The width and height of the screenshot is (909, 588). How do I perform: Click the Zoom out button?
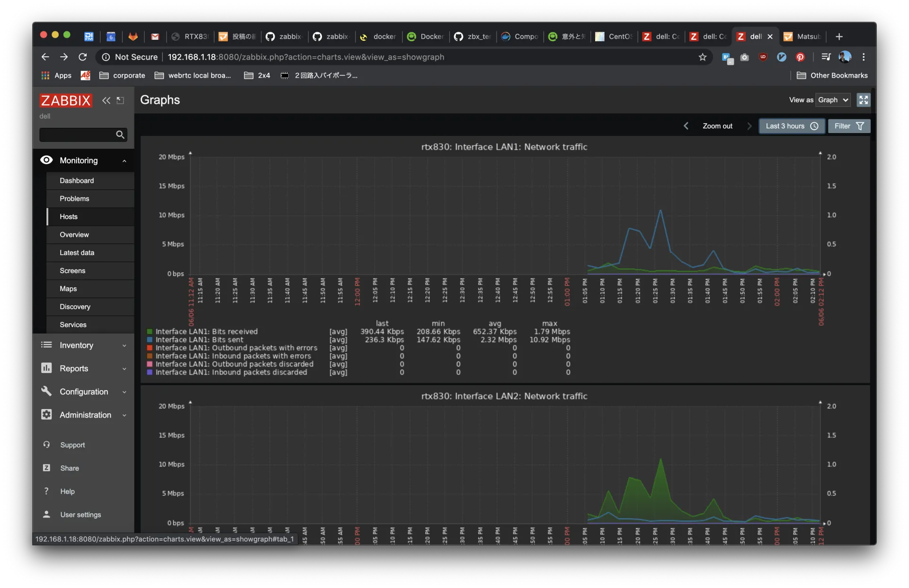pyautogui.click(x=717, y=126)
